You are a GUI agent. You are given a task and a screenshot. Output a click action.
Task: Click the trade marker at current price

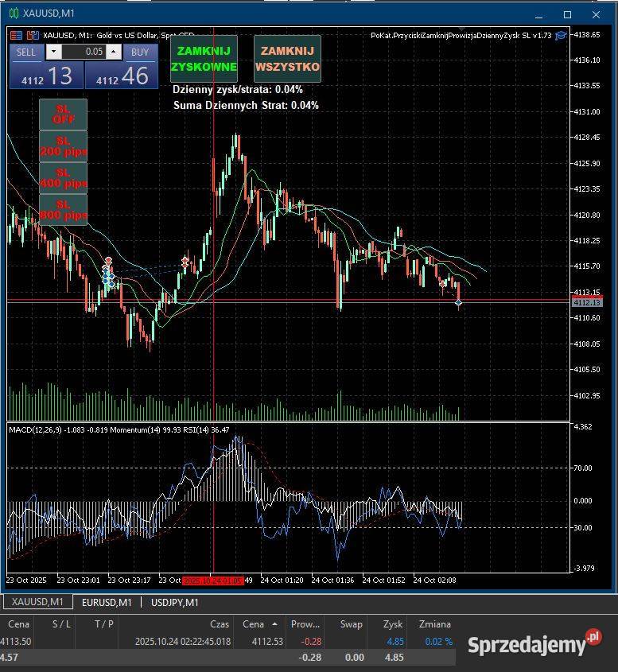tap(459, 302)
